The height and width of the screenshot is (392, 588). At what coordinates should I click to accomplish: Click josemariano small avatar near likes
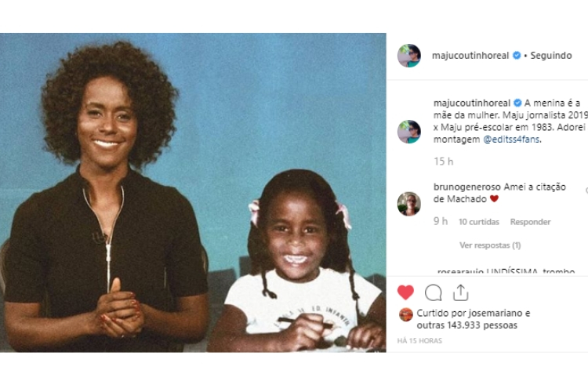click(x=406, y=314)
